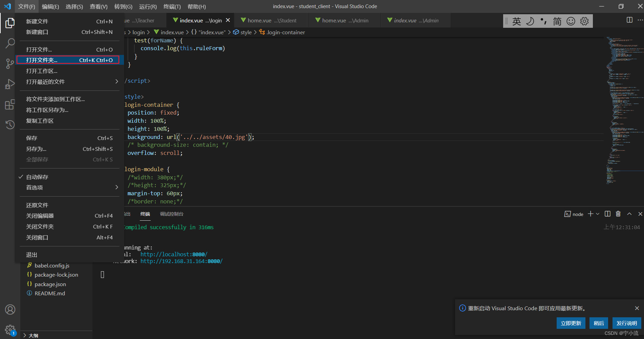
Task: Expand 首选项 submenu
Action: pyautogui.click(x=69, y=187)
